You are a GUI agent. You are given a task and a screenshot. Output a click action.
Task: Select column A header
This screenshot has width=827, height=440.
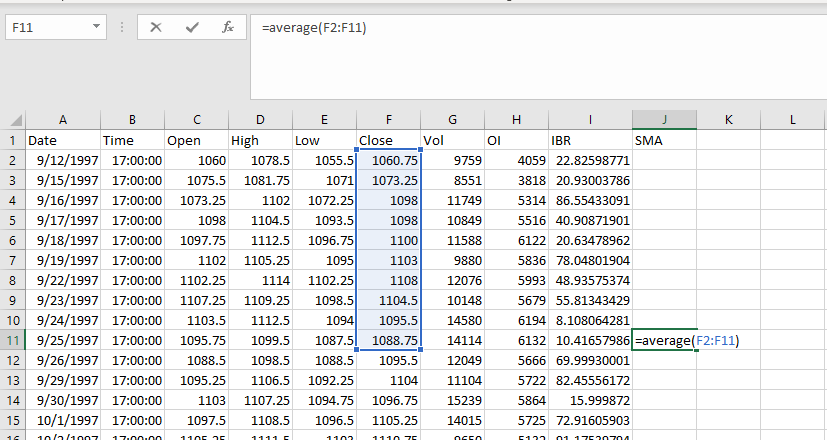pos(63,120)
